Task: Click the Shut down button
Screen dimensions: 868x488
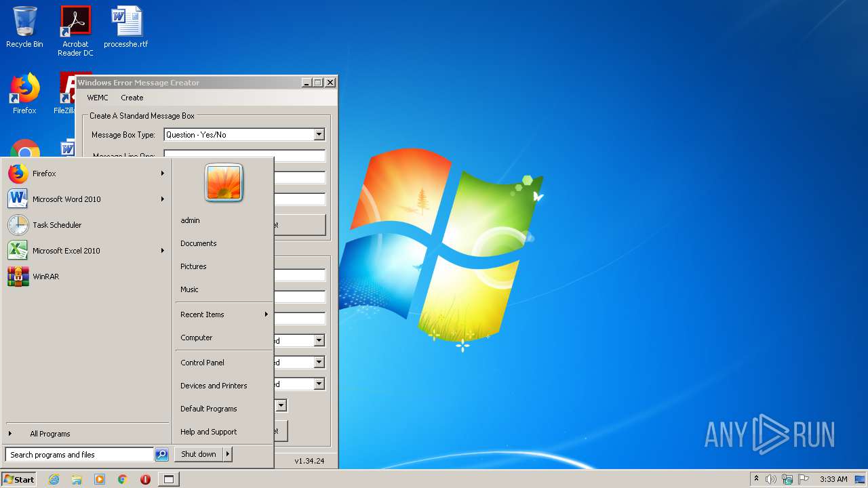Action: [199, 455]
